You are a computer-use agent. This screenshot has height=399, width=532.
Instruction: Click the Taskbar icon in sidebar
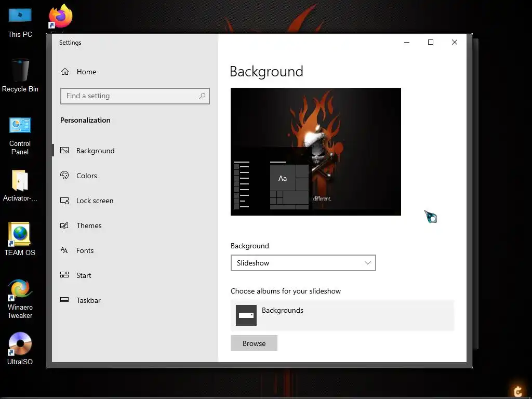coord(64,300)
